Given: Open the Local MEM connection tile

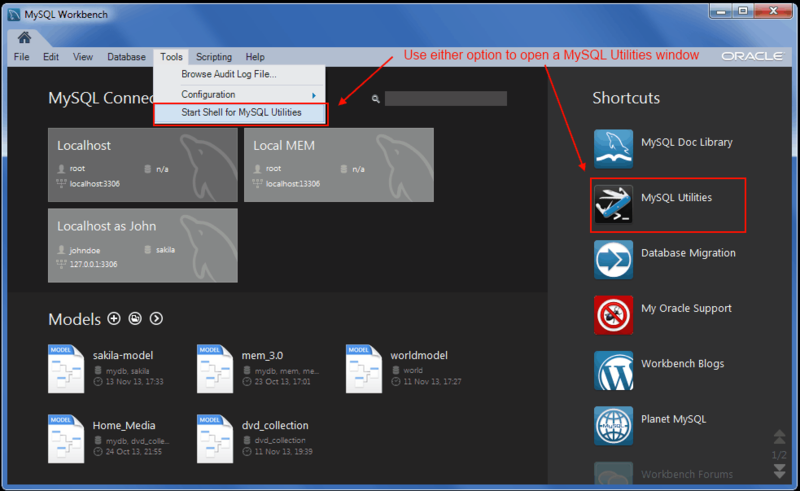Looking at the screenshot, I should pyautogui.click(x=339, y=165).
